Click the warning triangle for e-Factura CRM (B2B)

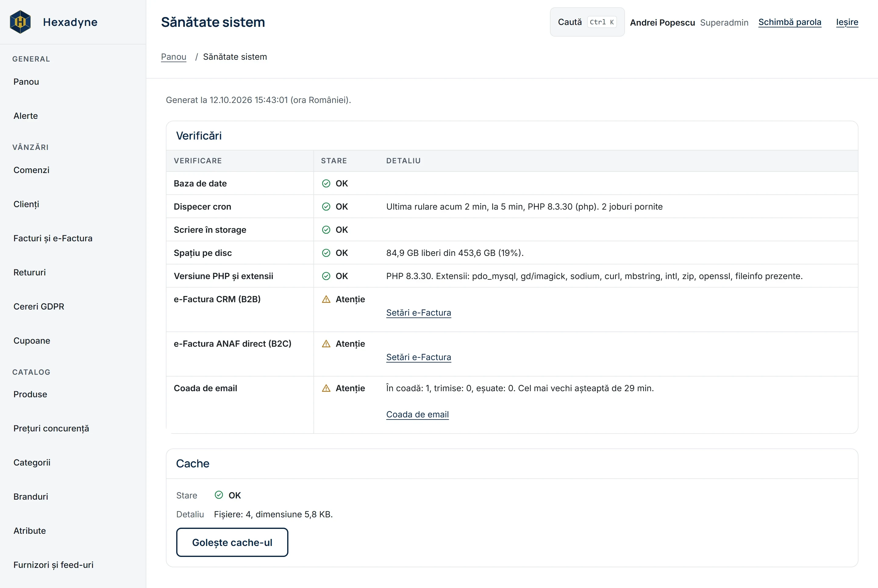[x=326, y=299]
